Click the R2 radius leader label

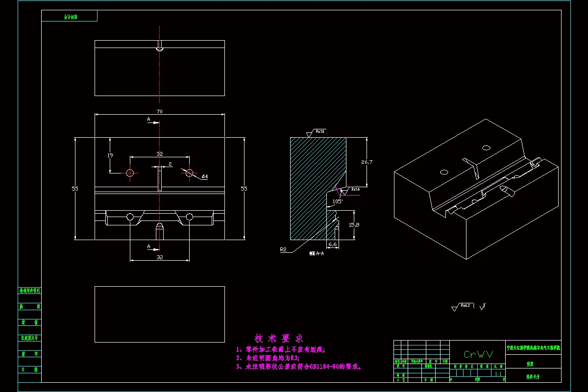283,249
